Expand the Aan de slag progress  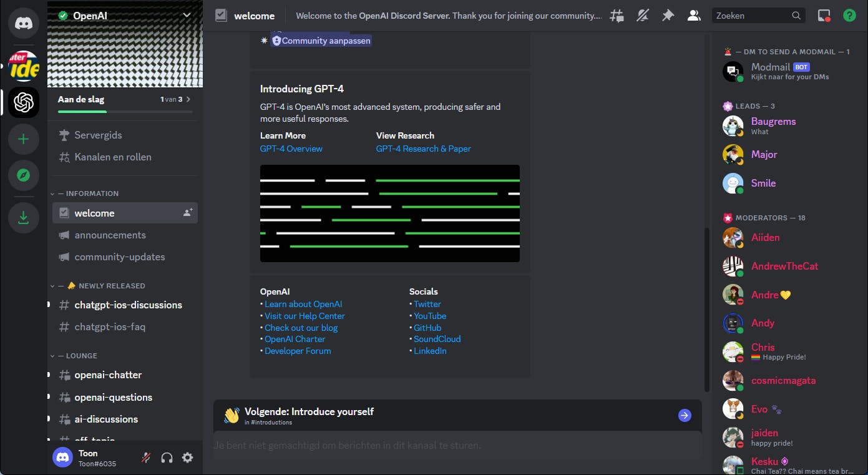tap(188, 99)
